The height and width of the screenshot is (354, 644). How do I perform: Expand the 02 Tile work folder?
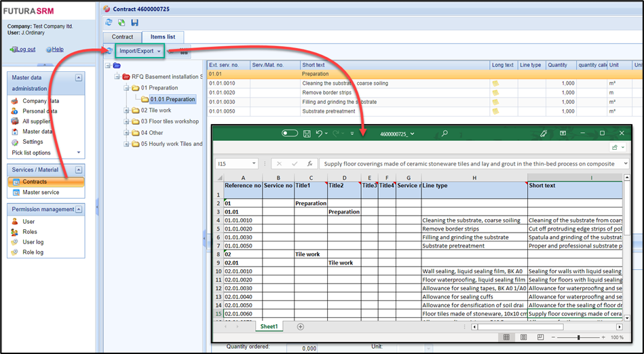tap(126, 111)
